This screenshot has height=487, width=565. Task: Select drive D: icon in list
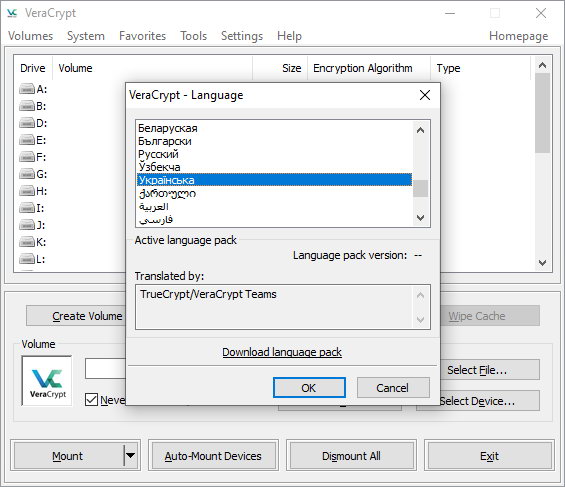(x=27, y=123)
